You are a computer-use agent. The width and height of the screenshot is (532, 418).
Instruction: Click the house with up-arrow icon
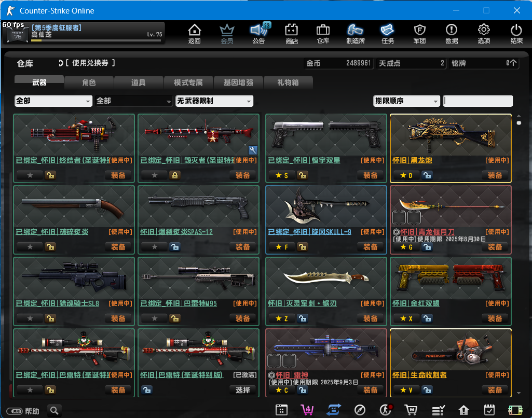pyautogui.click(x=463, y=410)
